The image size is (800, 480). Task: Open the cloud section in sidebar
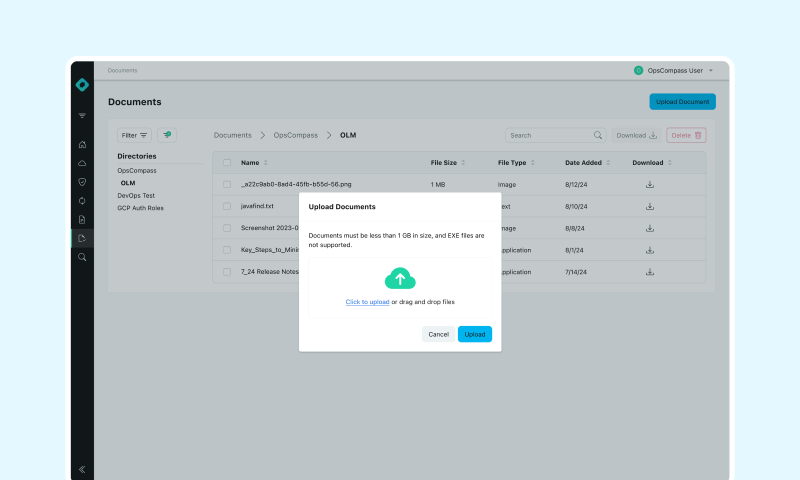(x=82, y=163)
